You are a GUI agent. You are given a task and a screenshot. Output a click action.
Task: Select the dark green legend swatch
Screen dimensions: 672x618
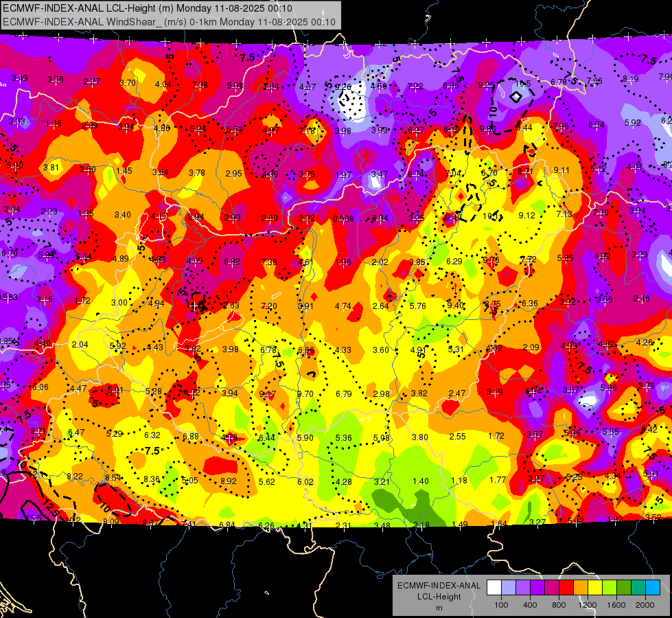coord(624,588)
